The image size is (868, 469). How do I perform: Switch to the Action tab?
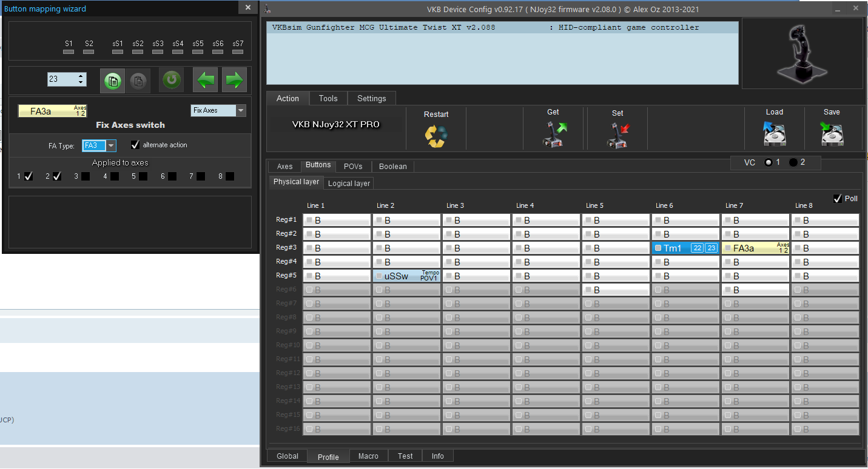point(288,98)
